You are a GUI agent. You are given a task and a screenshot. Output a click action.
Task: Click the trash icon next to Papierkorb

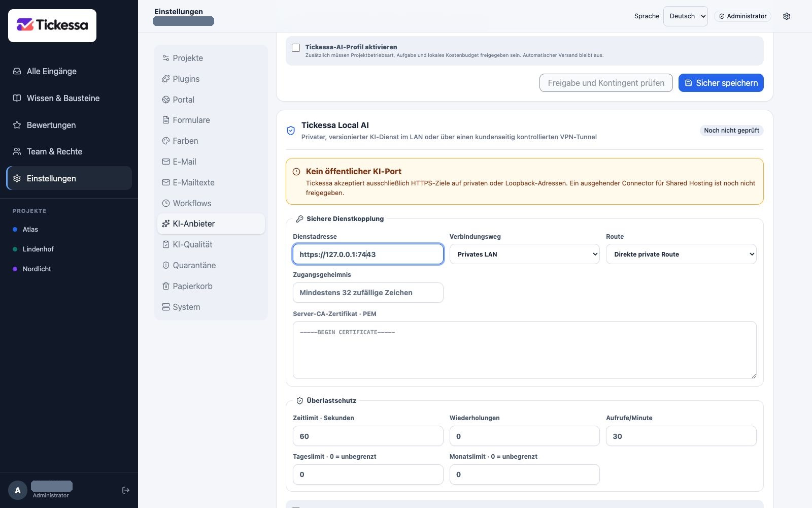(x=166, y=286)
